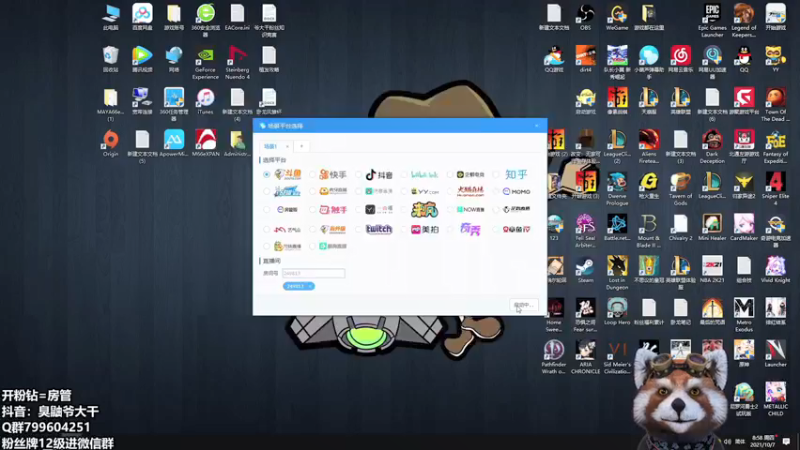Select the MOMO platform radio button
Screen dimensions: 800x450
tap(496, 192)
